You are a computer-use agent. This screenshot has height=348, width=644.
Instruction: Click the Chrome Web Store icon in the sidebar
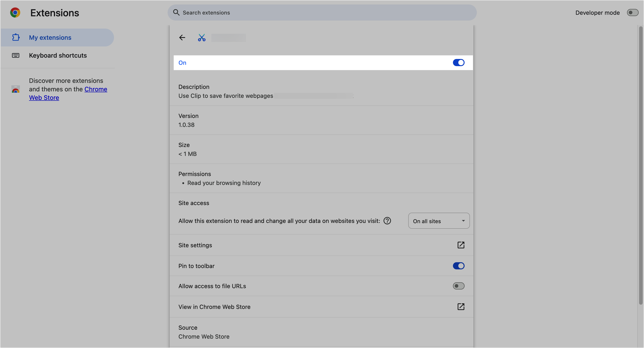point(15,89)
